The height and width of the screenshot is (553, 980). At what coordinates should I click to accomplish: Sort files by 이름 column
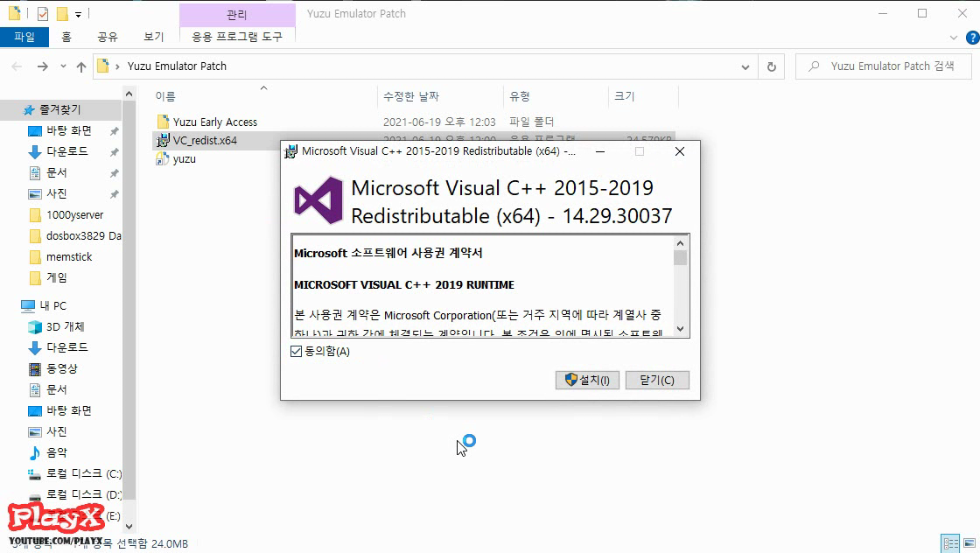tap(165, 96)
